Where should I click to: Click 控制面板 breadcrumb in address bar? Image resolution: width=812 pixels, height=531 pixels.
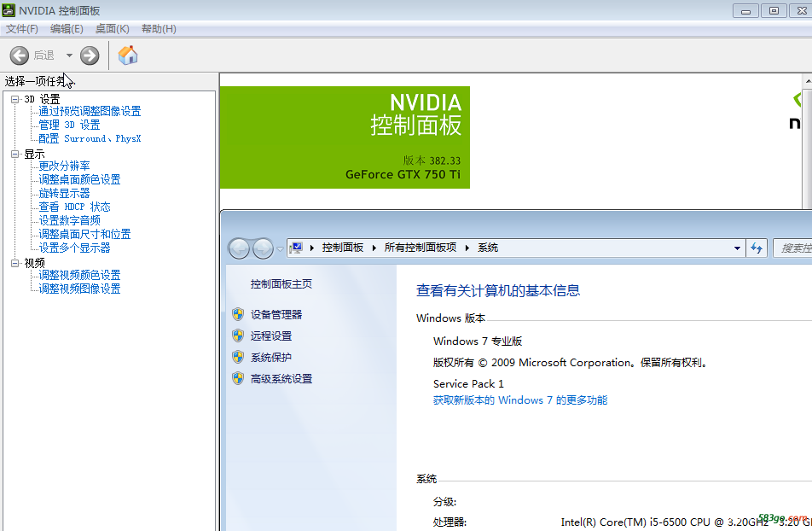tap(343, 248)
